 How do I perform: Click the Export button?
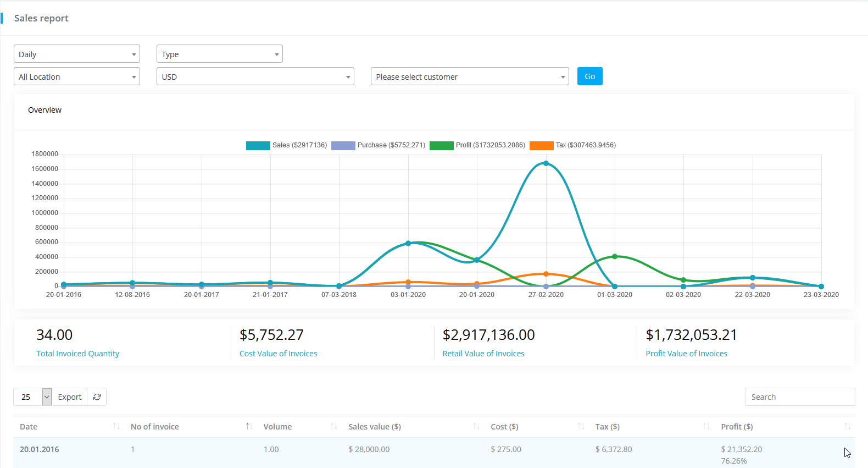pyautogui.click(x=70, y=397)
